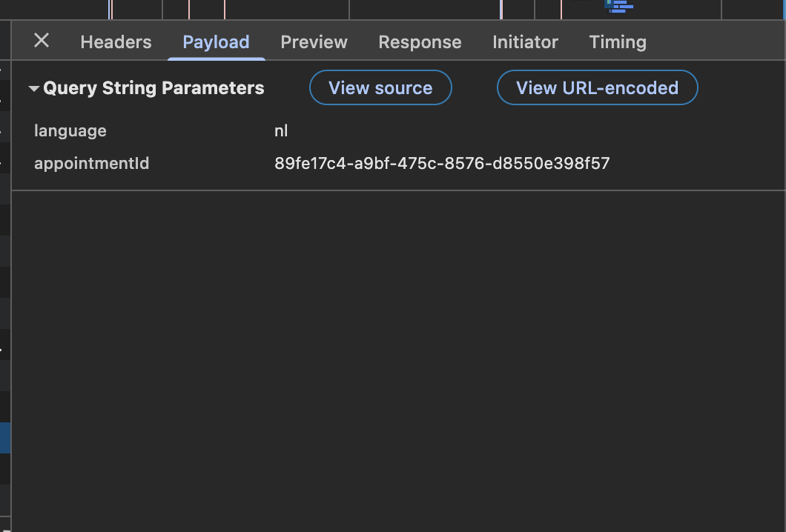Click the divider line under appointmentId row
This screenshot has height=532, width=786.
click(398, 190)
